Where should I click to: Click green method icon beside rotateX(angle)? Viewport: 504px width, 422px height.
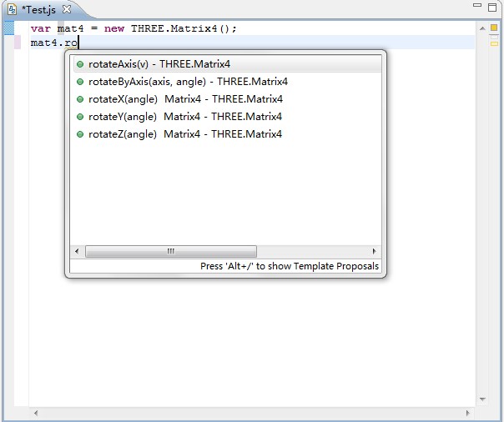point(80,99)
